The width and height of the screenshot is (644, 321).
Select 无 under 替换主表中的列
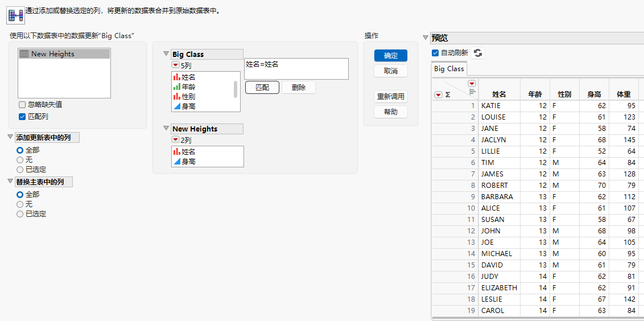[20, 204]
